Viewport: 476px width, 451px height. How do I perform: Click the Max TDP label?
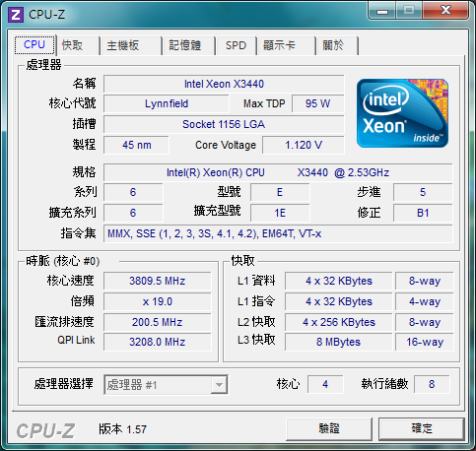pos(264,103)
